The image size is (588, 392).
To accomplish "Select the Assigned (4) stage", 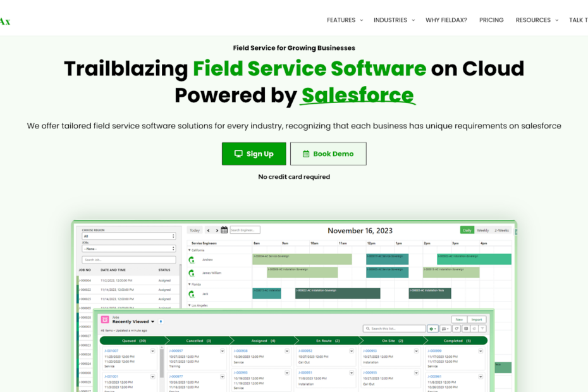I will (x=263, y=341).
